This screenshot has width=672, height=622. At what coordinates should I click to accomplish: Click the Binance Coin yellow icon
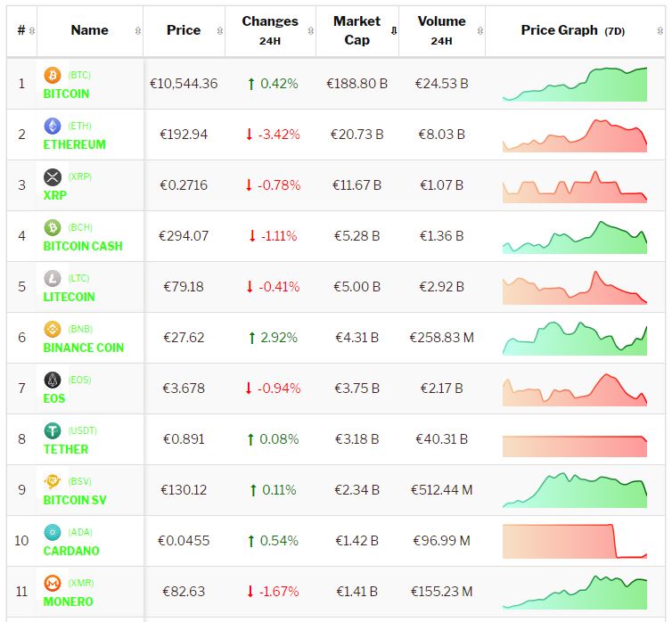[52, 330]
